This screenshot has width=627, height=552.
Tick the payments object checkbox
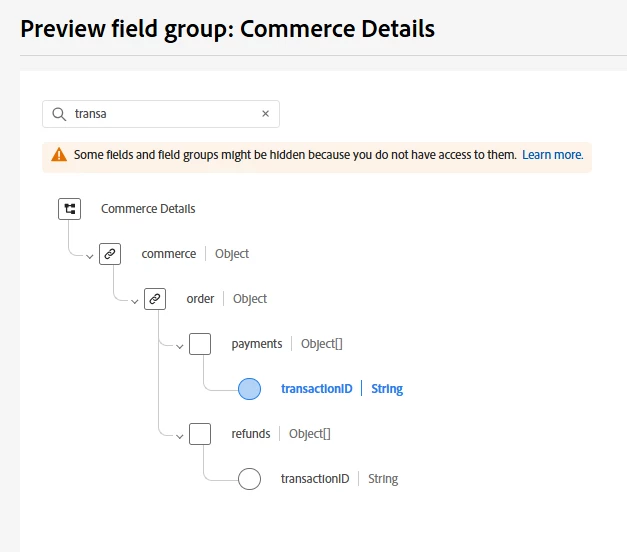tap(200, 344)
